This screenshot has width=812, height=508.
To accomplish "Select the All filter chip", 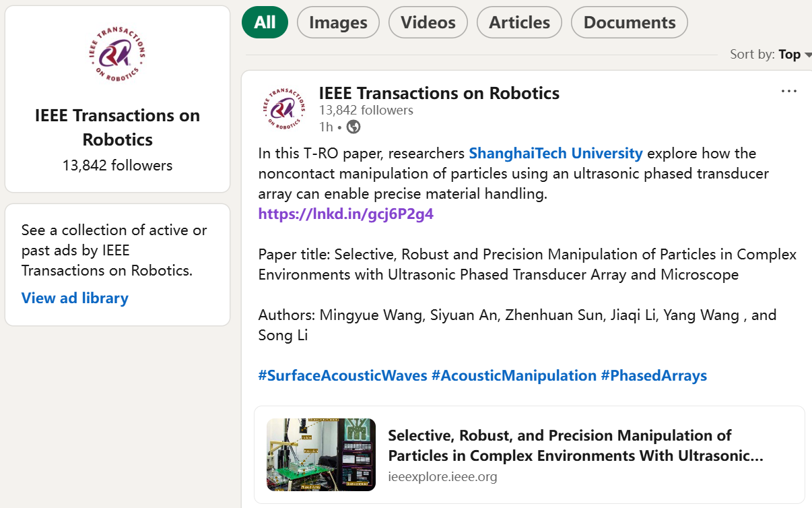I will pyautogui.click(x=265, y=22).
